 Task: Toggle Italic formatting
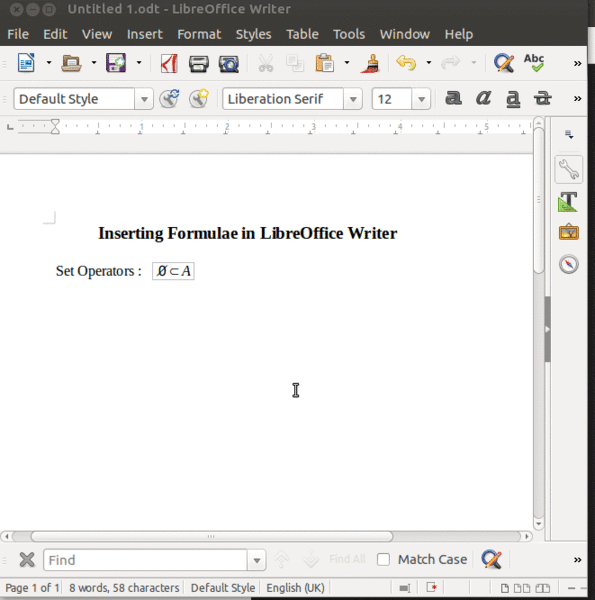pos(483,98)
